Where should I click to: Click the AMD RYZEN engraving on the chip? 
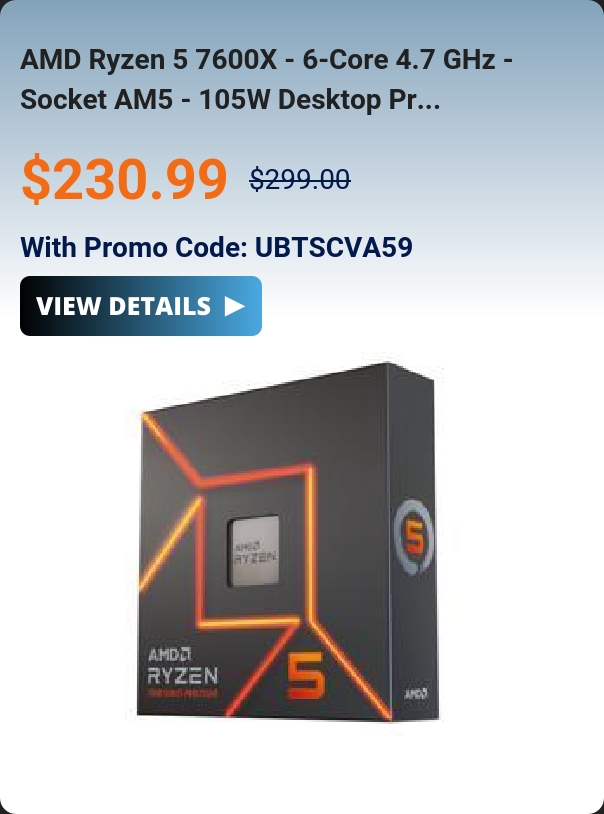[x=255, y=553]
